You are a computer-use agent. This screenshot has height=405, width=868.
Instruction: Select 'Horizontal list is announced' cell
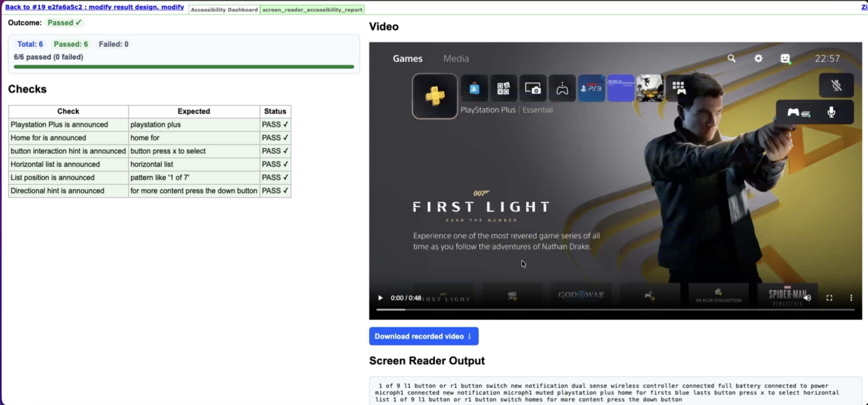[68, 164]
